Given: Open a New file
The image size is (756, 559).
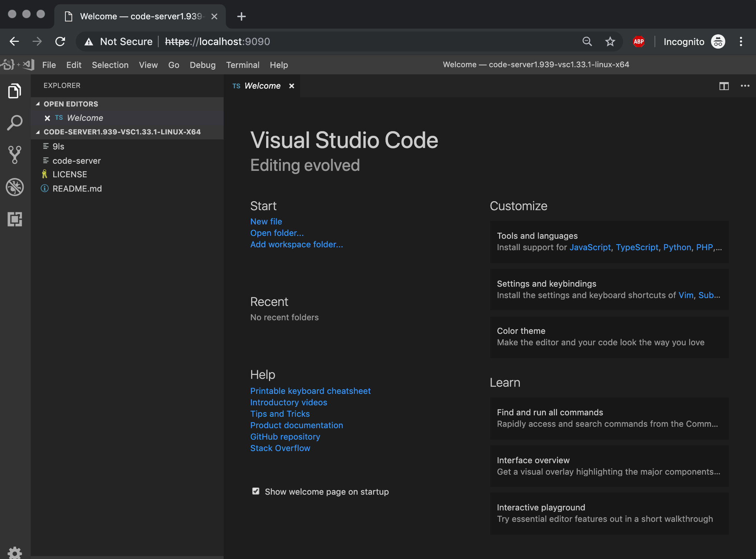Looking at the screenshot, I should tap(265, 221).
